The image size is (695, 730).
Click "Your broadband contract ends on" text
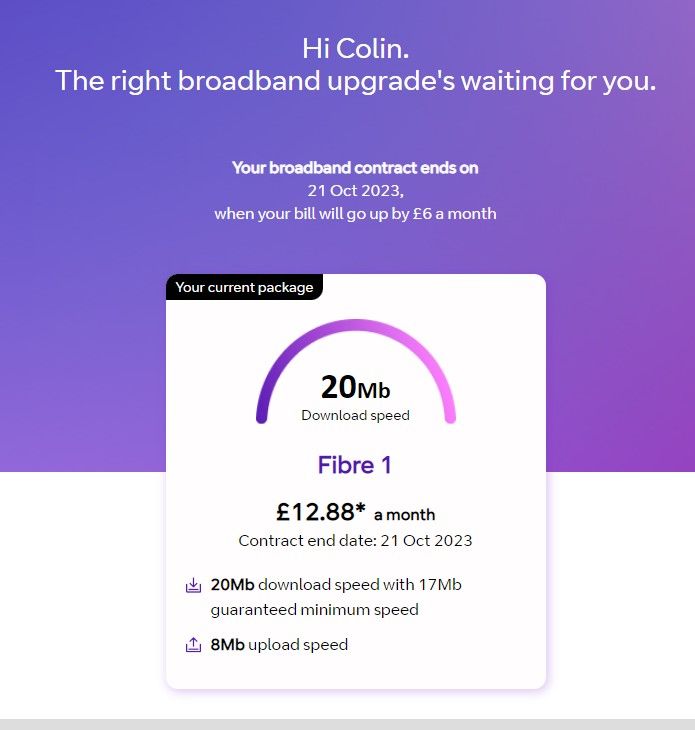pyautogui.click(x=355, y=168)
